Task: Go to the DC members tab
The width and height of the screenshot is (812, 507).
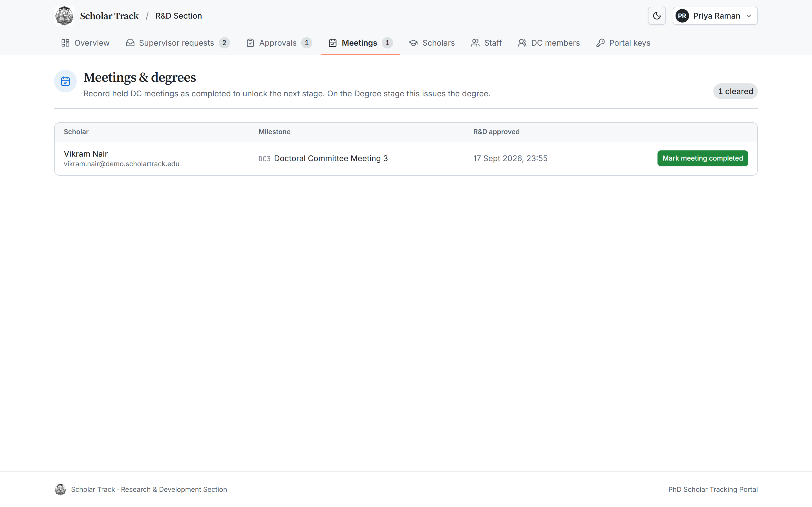Action: click(549, 43)
